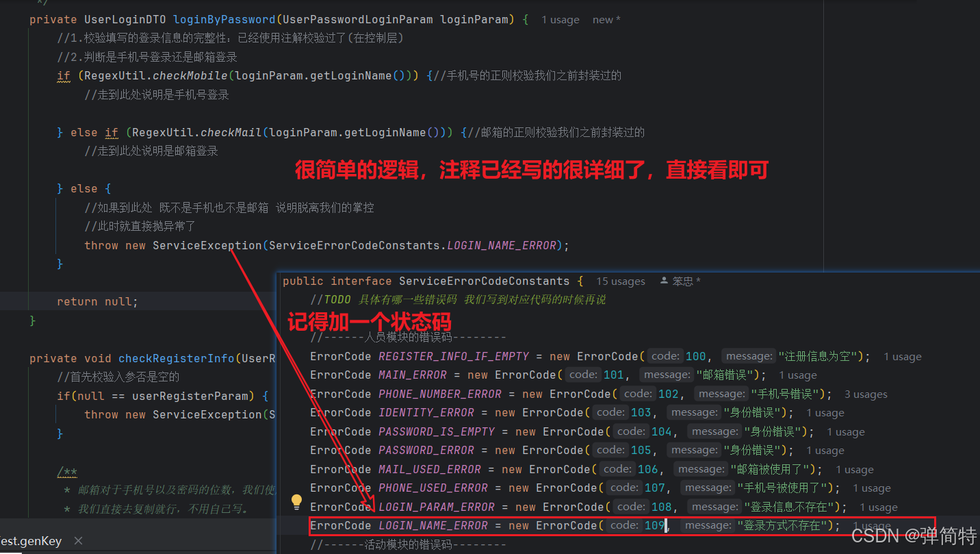Screen dimensions: 980x554
Task: Open the '1 usage' hint on the MAIN_ERROR line
Action: point(798,375)
